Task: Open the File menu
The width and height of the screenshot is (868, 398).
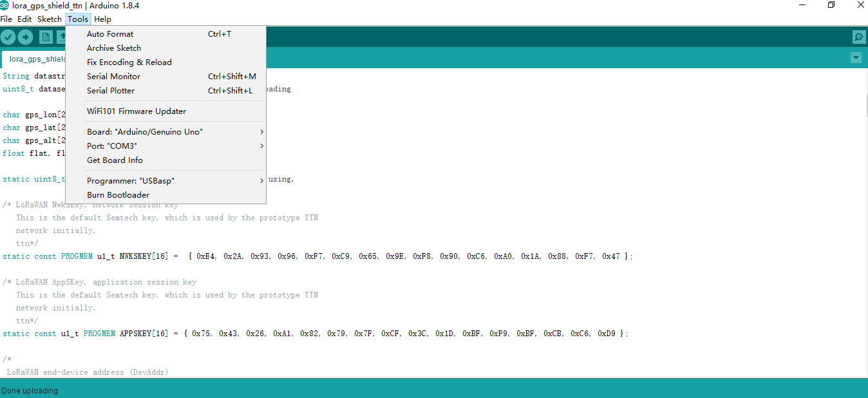Action: pyautogui.click(x=6, y=19)
